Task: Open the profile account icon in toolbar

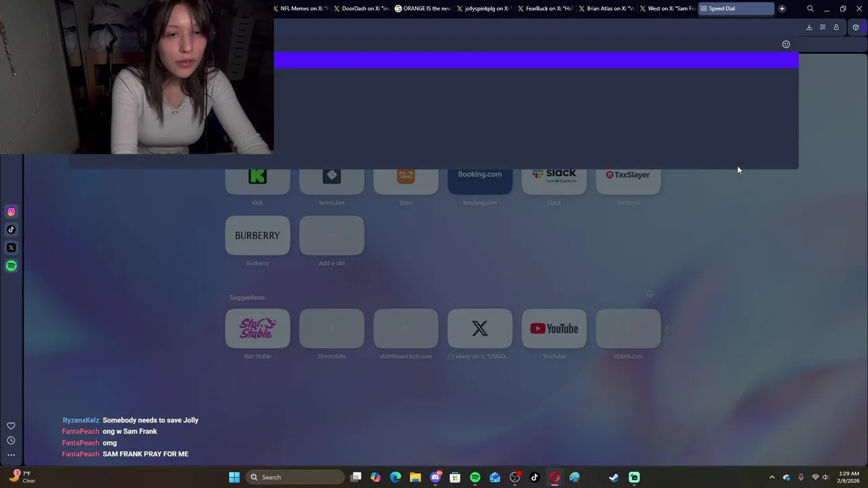Action: point(836,27)
